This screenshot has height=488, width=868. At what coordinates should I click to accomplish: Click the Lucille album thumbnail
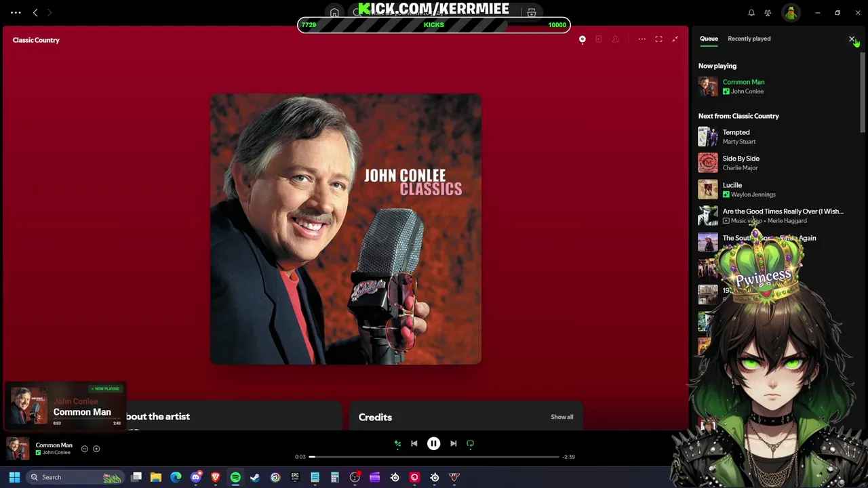[x=708, y=189]
